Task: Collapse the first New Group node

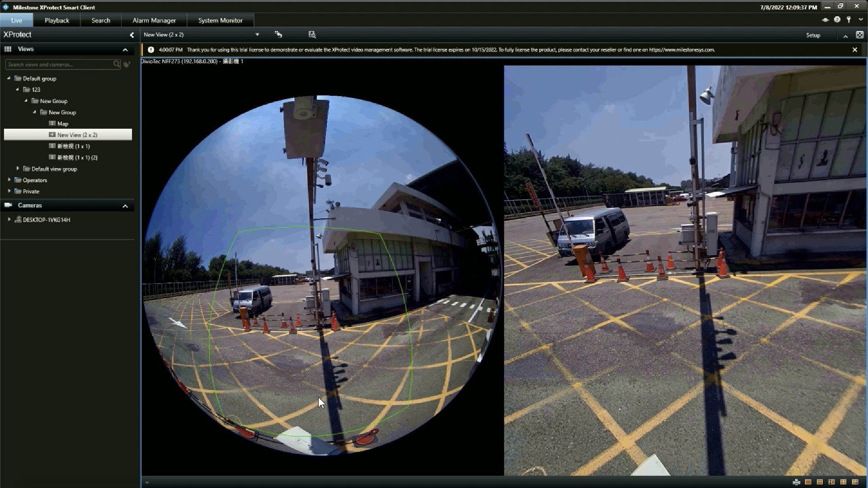Action: (x=26, y=101)
